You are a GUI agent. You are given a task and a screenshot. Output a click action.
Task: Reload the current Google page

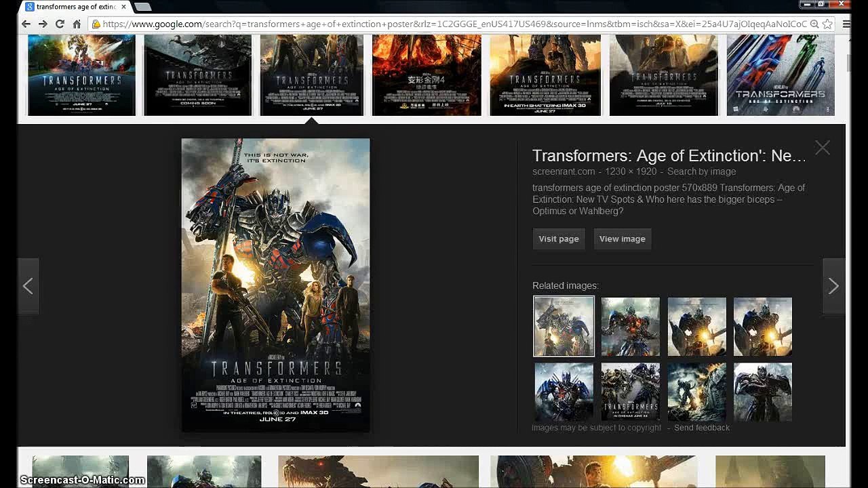coord(60,24)
